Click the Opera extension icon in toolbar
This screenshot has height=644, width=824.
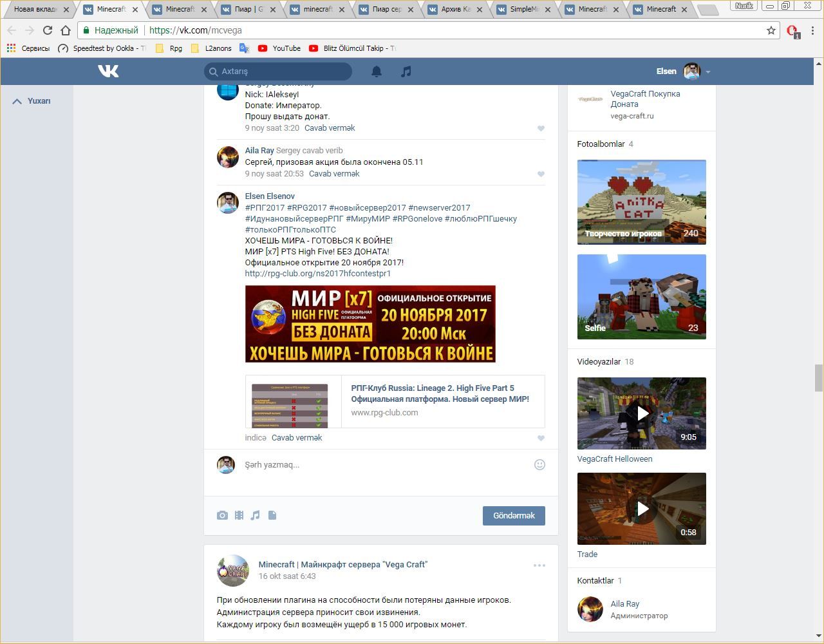pos(792,31)
